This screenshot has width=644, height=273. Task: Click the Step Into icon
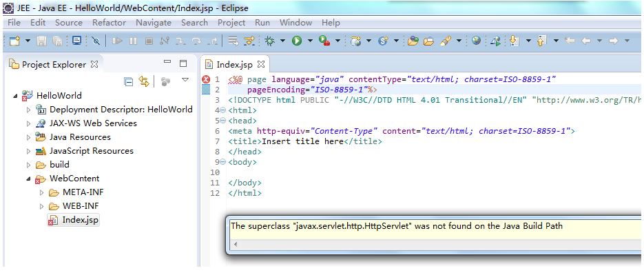[x=180, y=41]
